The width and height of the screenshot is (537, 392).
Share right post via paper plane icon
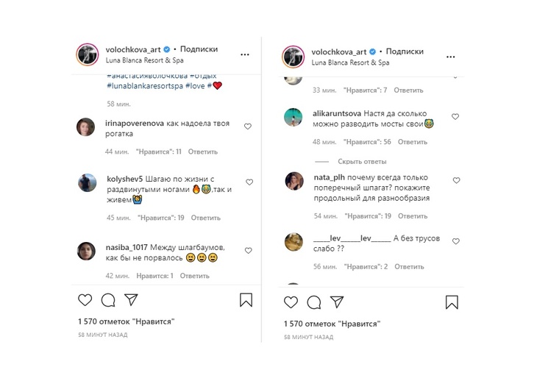tap(337, 302)
